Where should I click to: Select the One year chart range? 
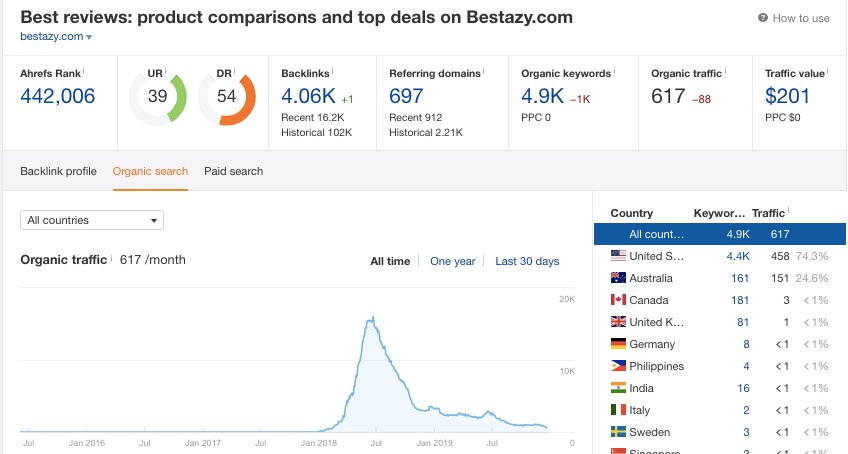click(453, 261)
